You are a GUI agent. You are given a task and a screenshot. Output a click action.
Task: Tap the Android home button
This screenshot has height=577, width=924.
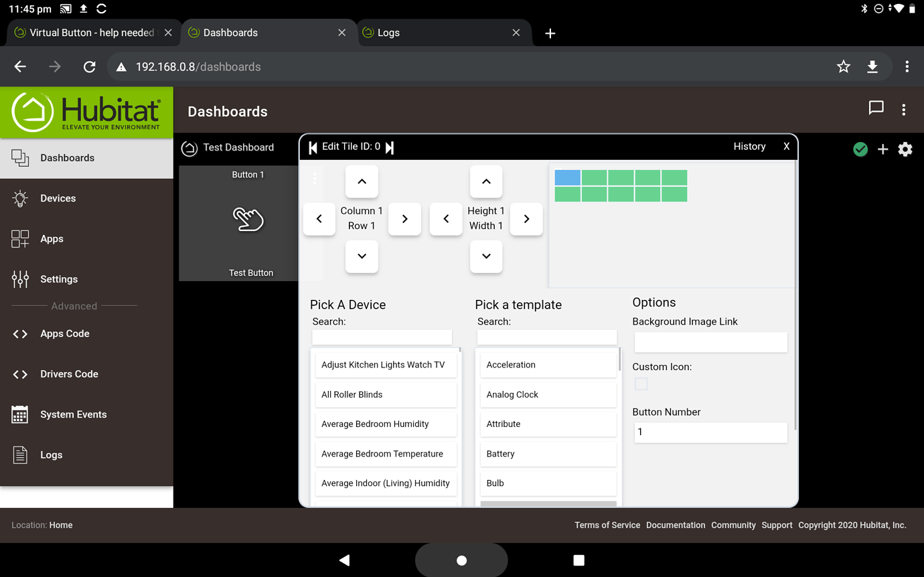[x=461, y=560]
